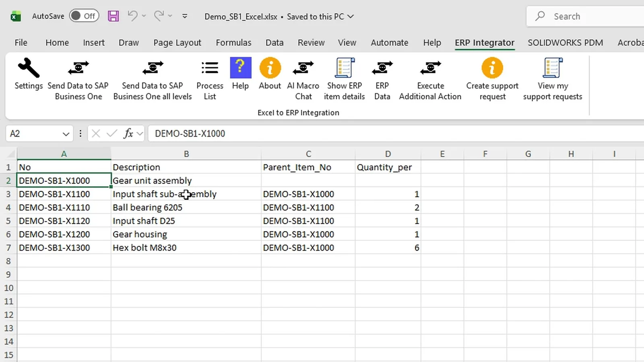Switch to the Automate tab

click(389, 43)
